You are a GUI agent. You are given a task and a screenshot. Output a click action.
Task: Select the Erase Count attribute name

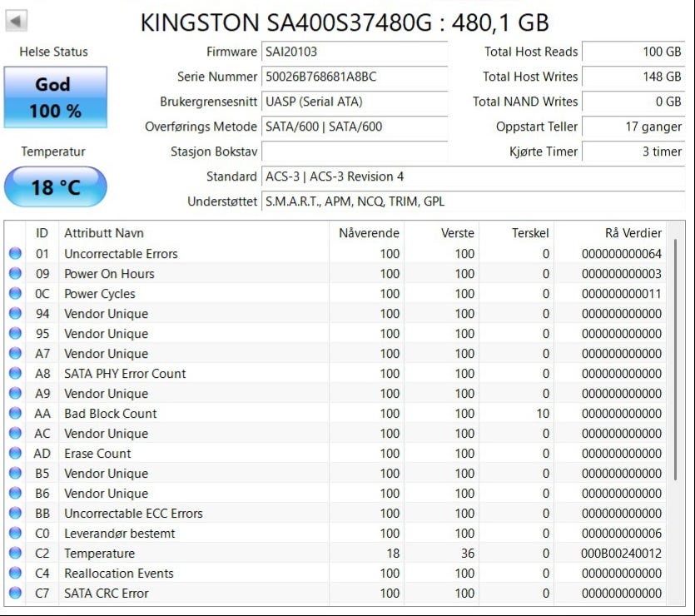(97, 454)
